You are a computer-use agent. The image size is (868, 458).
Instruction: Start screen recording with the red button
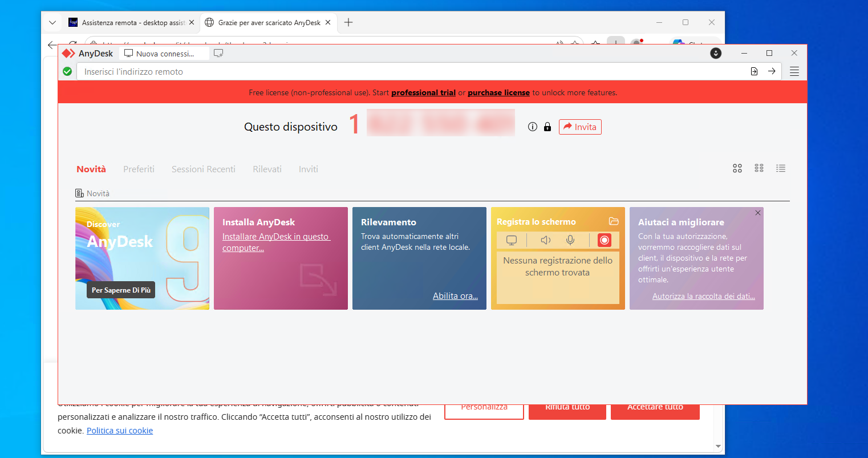pyautogui.click(x=605, y=240)
